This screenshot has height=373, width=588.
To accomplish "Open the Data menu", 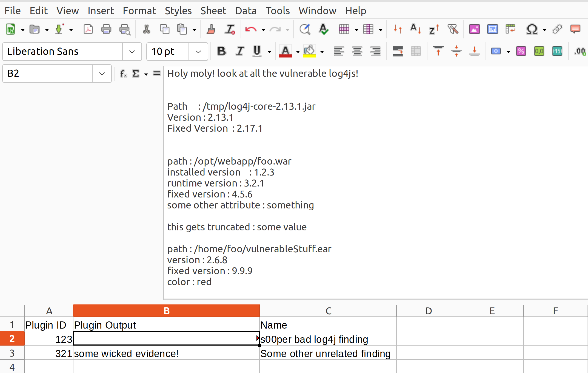I will (x=246, y=11).
